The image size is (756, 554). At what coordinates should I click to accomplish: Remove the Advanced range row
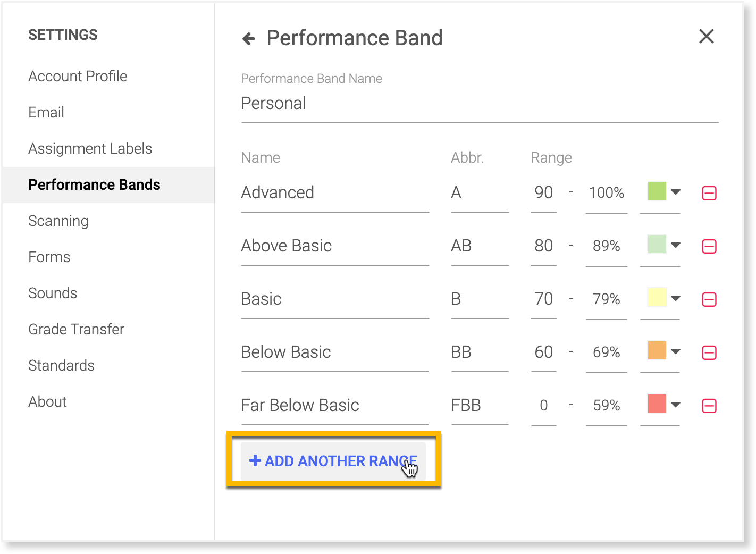(709, 193)
